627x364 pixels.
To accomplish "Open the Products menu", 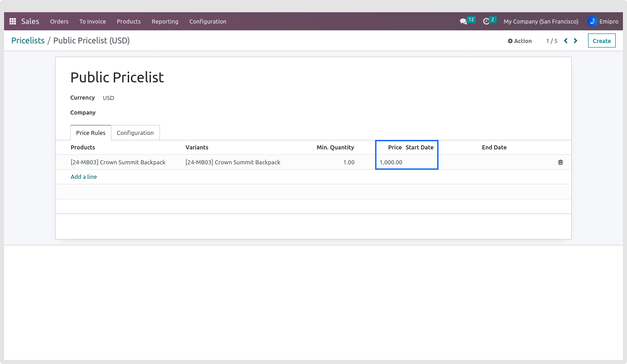I will (129, 21).
